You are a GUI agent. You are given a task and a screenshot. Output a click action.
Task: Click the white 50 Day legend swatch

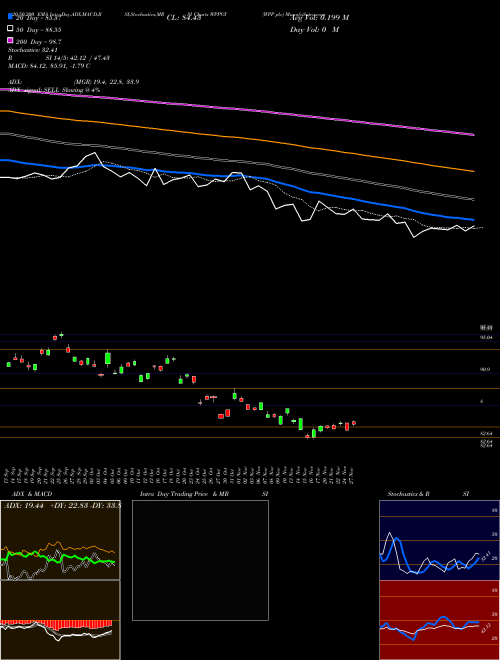(x=10, y=29)
